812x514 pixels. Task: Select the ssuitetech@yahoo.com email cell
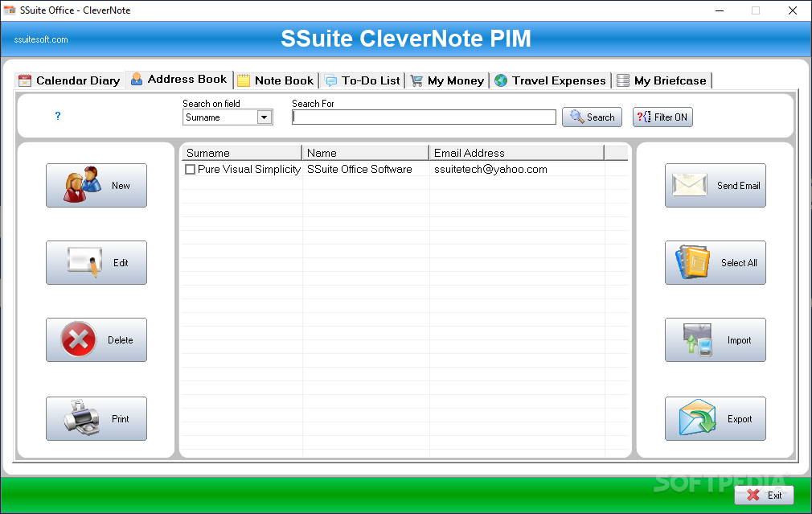[490, 170]
